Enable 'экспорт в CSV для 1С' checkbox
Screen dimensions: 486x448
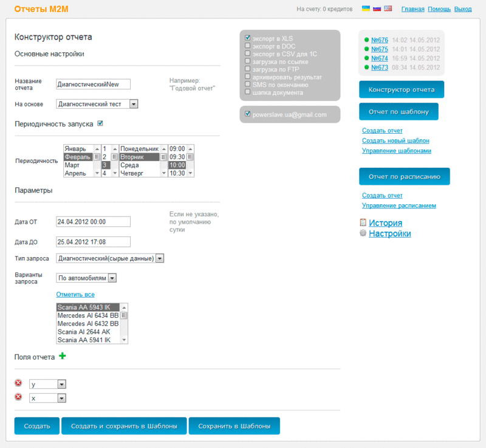248,53
